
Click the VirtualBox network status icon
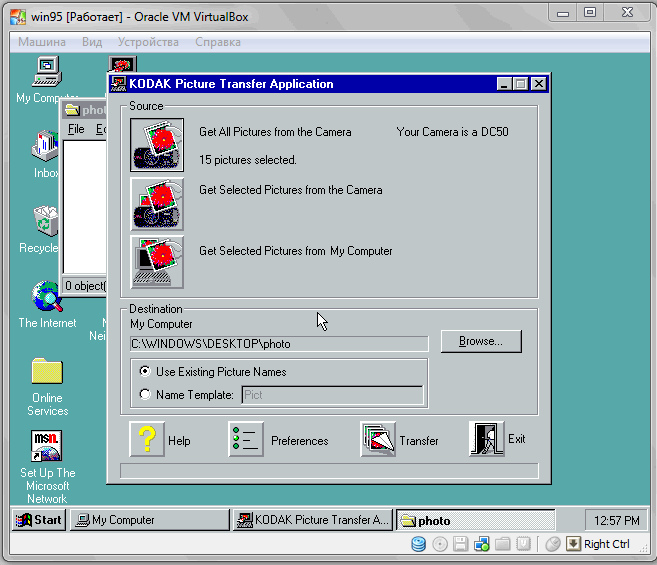coord(481,544)
